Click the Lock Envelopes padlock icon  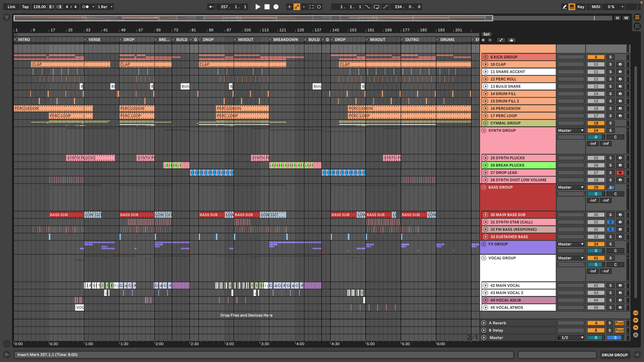point(511,40)
